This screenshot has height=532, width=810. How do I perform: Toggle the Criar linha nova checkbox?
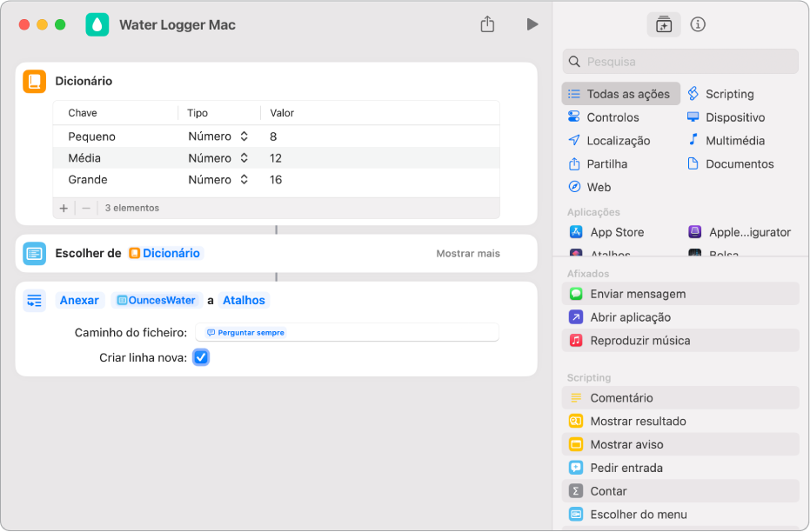[201, 357]
